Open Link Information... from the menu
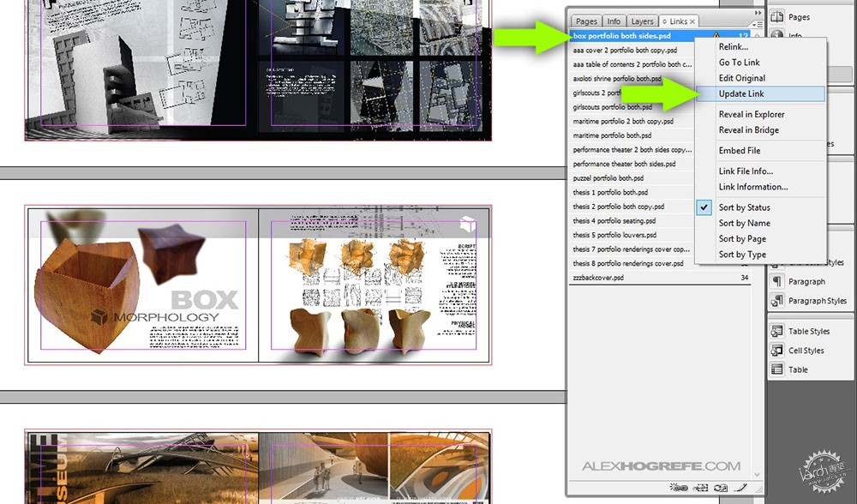 753,187
